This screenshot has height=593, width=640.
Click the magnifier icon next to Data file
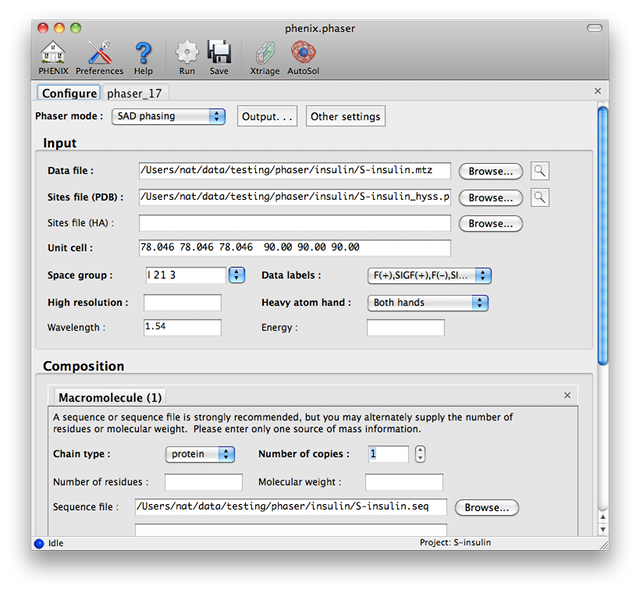point(540,171)
